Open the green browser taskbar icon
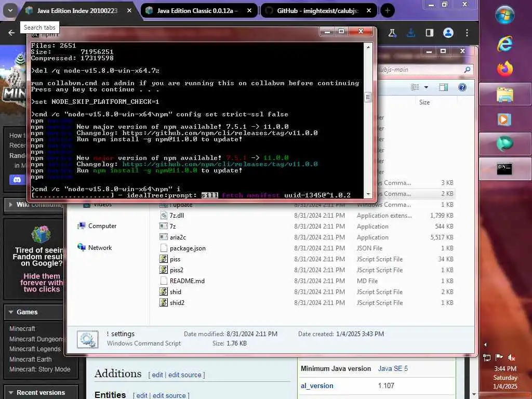 505,144
